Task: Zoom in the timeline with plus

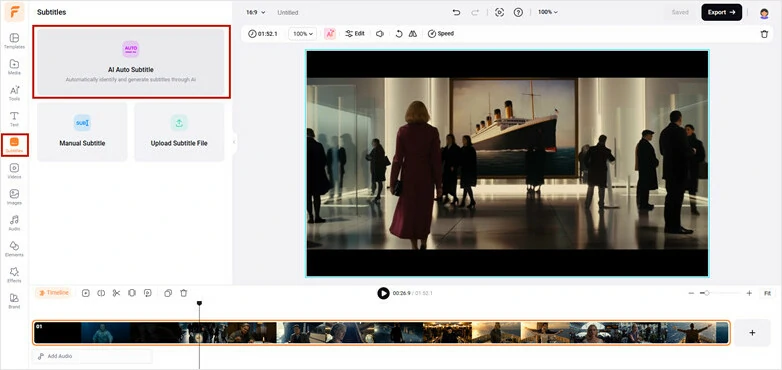Action: [749, 293]
